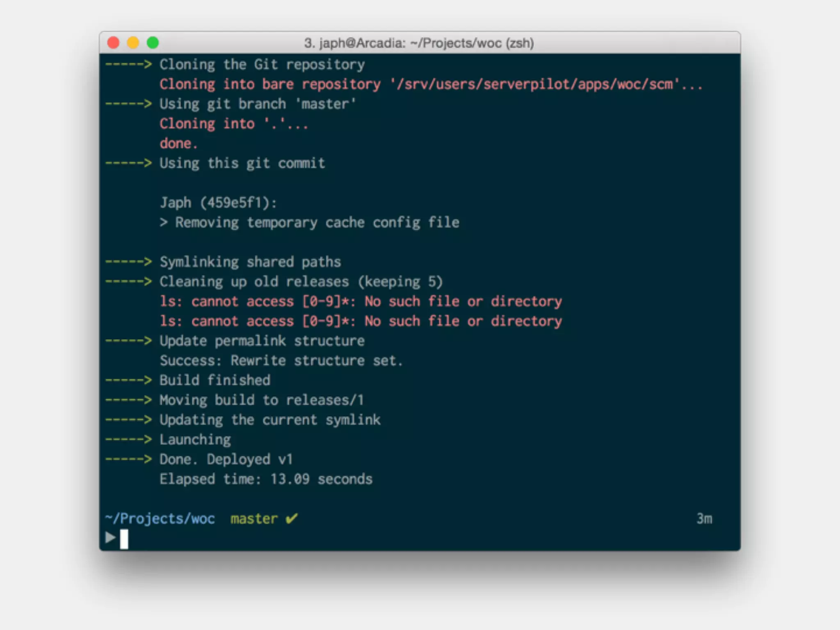
Task: Click the commit author line 'Japh (459e5f1):'
Action: coord(218,203)
